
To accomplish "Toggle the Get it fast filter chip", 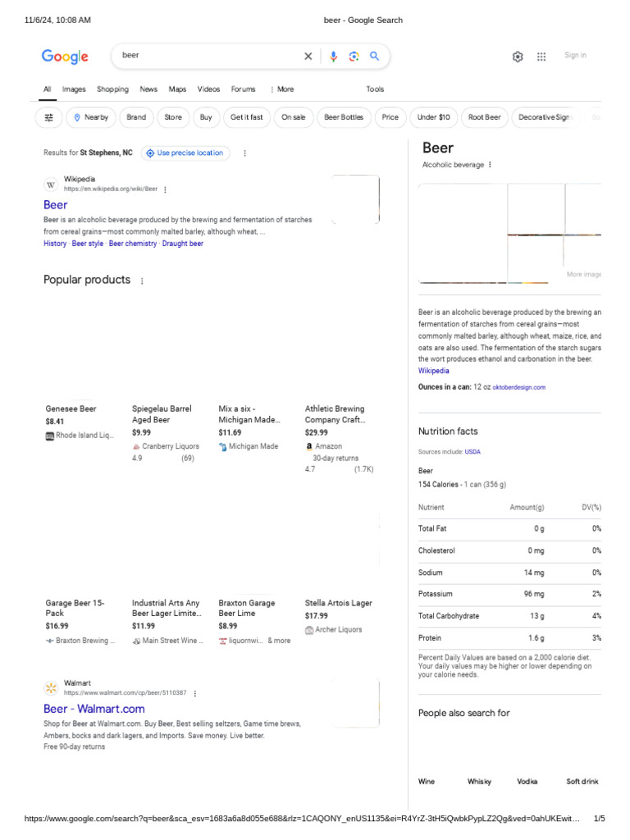I will (x=246, y=117).
